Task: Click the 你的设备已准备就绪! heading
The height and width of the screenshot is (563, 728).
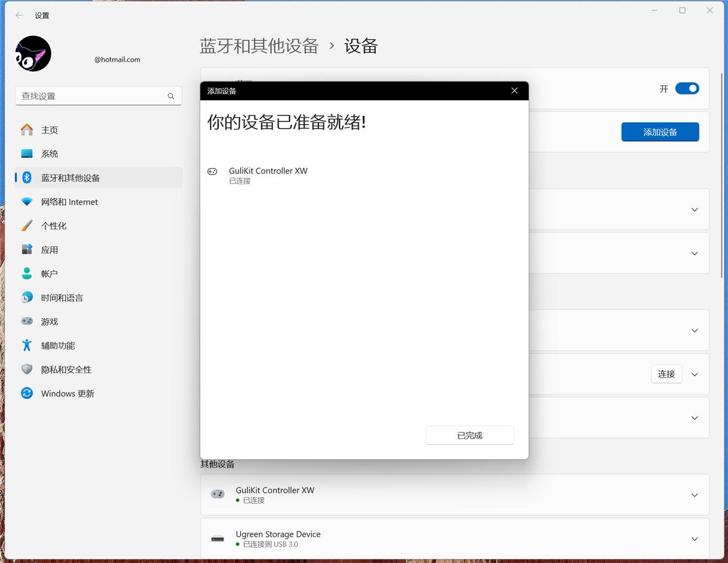Action: pyautogui.click(x=287, y=122)
